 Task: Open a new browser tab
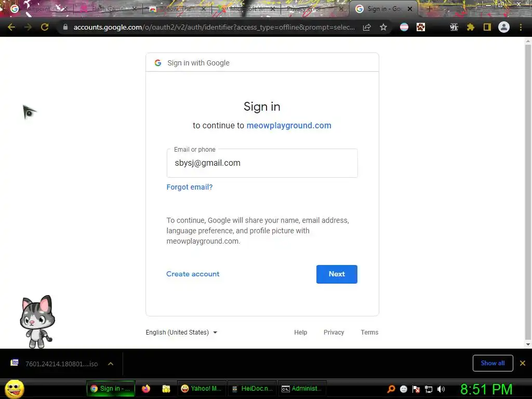pos(429,9)
